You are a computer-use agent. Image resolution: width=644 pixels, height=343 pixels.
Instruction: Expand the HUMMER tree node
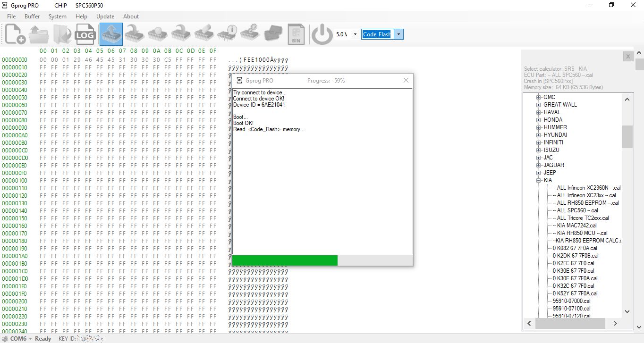click(538, 127)
